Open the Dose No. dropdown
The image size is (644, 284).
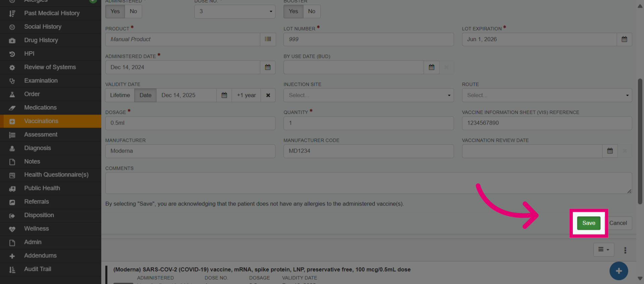pyautogui.click(x=235, y=11)
